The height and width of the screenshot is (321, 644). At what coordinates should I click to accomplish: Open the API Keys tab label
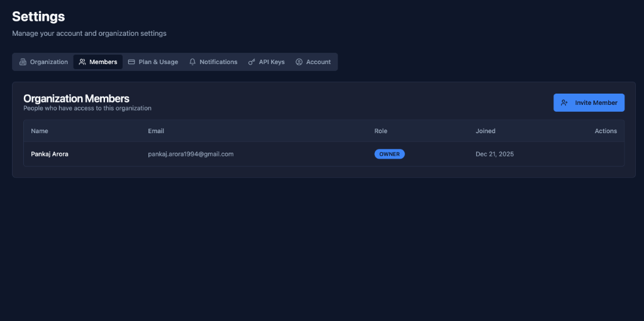coord(272,62)
